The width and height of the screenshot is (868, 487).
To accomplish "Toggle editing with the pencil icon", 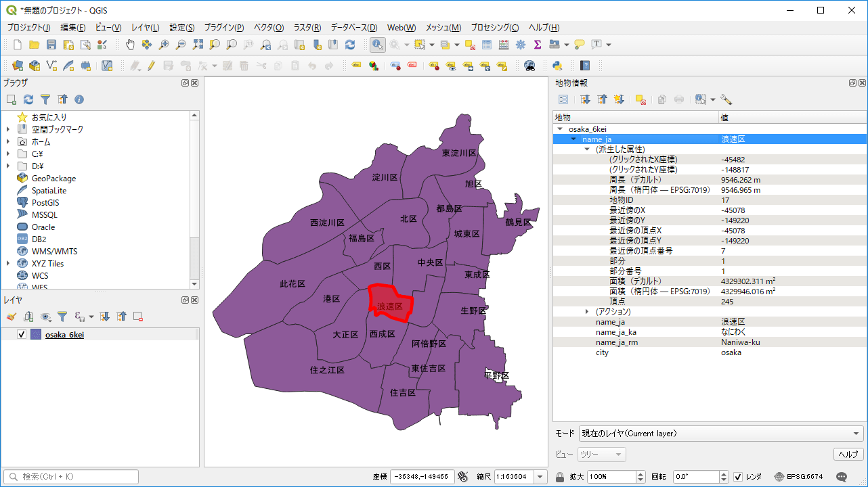I will click(151, 66).
